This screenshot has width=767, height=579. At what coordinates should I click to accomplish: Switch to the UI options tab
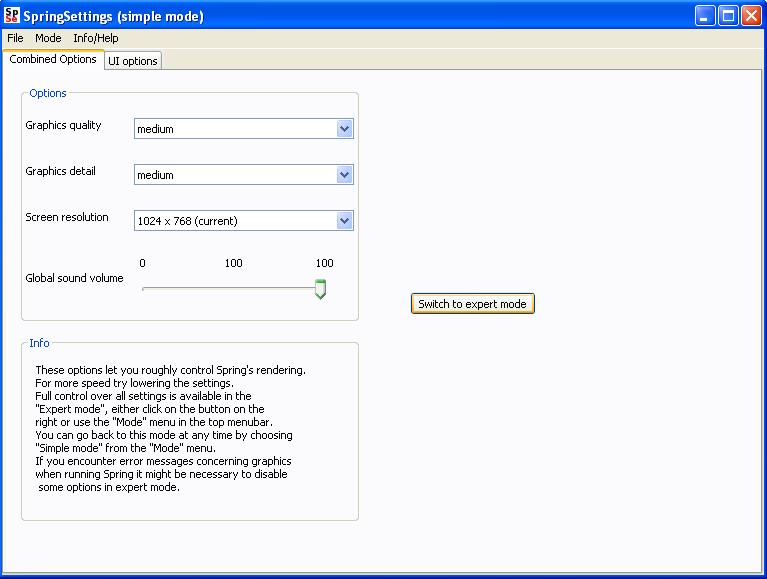coord(133,61)
